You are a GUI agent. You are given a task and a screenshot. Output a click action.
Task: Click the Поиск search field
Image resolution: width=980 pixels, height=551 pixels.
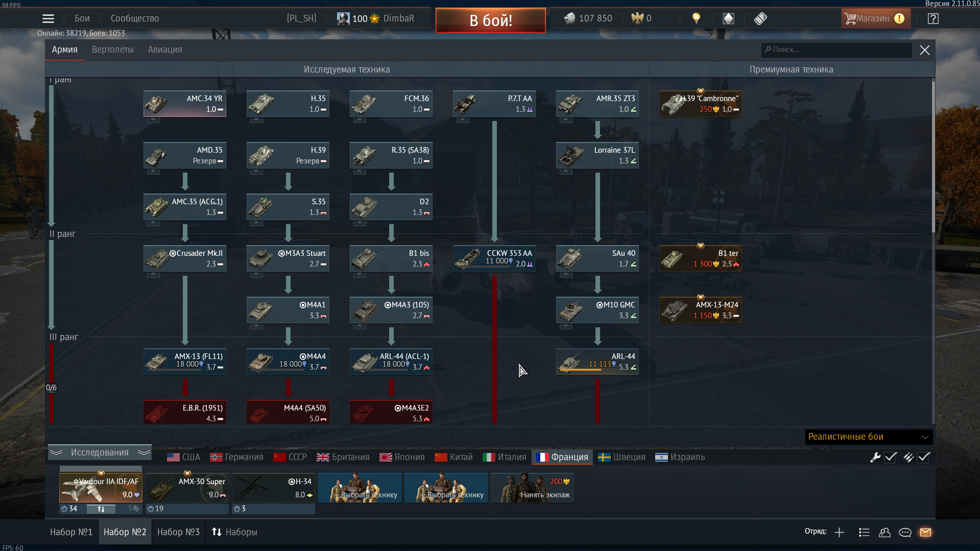click(x=836, y=50)
